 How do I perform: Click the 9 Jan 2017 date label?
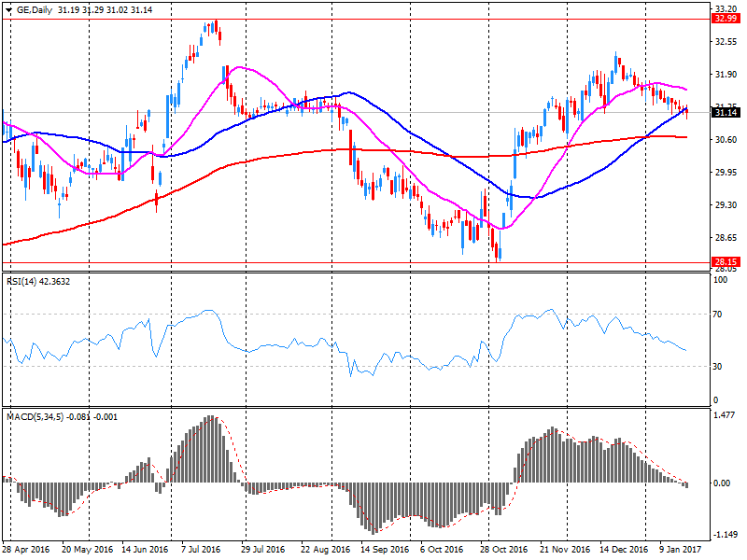[x=681, y=549]
